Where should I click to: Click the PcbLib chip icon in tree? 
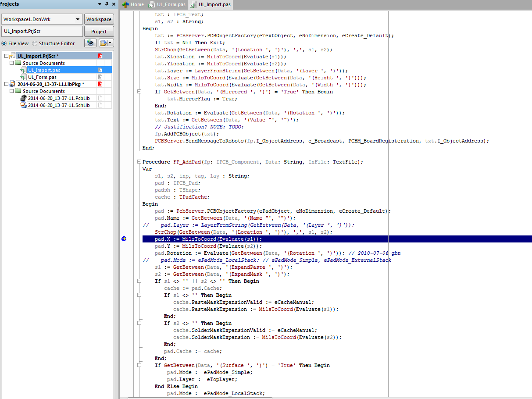point(23,98)
